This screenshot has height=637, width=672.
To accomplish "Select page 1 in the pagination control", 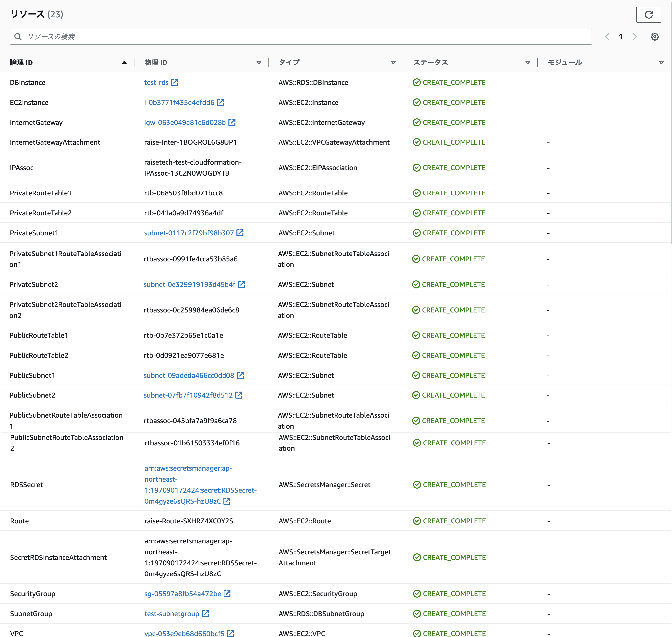I will (x=621, y=36).
